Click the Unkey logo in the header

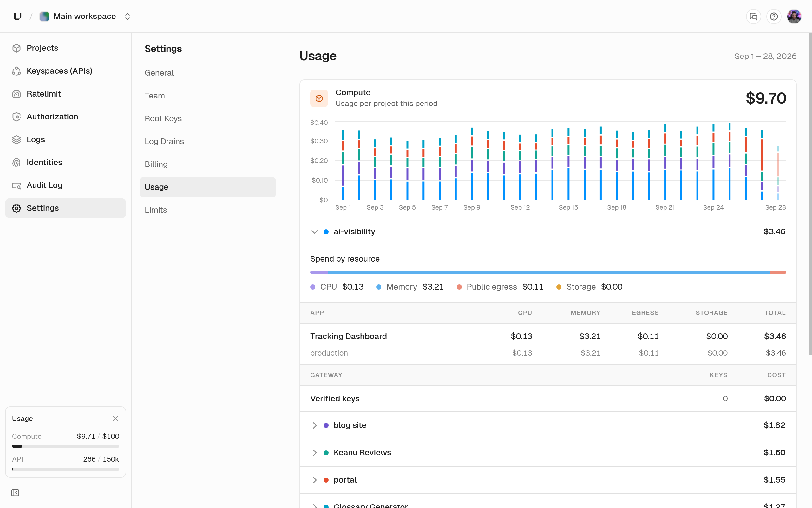click(18, 16)
